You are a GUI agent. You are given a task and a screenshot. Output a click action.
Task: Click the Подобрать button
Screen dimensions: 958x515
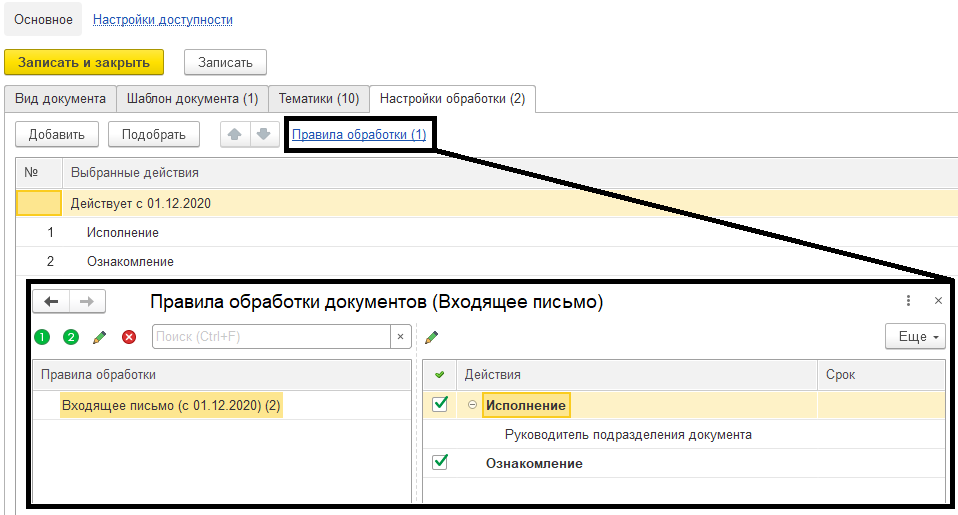pos(154,134)
